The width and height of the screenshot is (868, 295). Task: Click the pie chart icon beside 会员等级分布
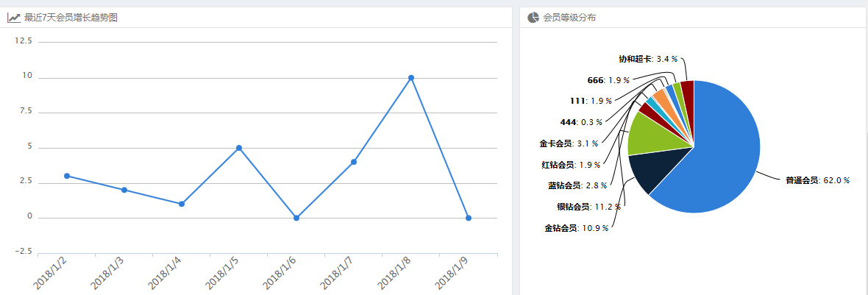533,18
